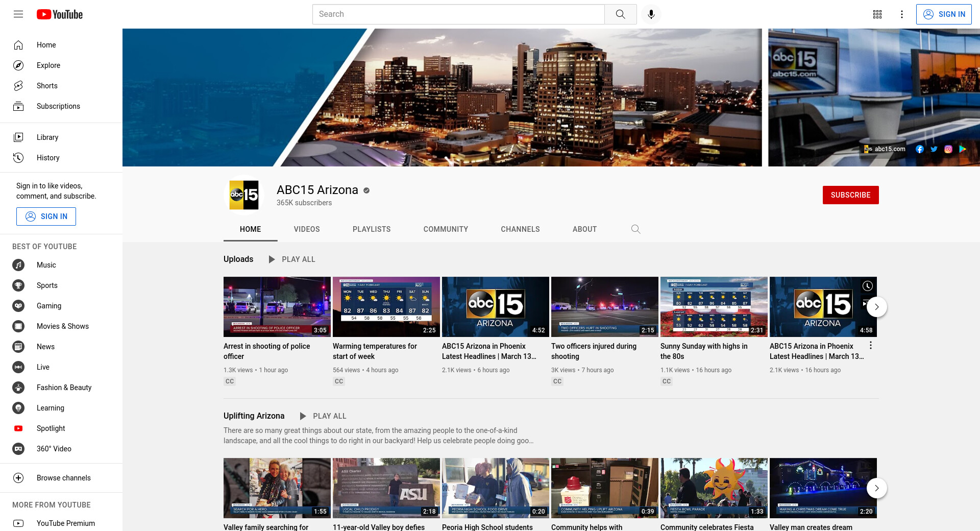Select the channel Home tab
This screenshot has height=531, width=980.
pyautogui.click(x=250, y=229)
